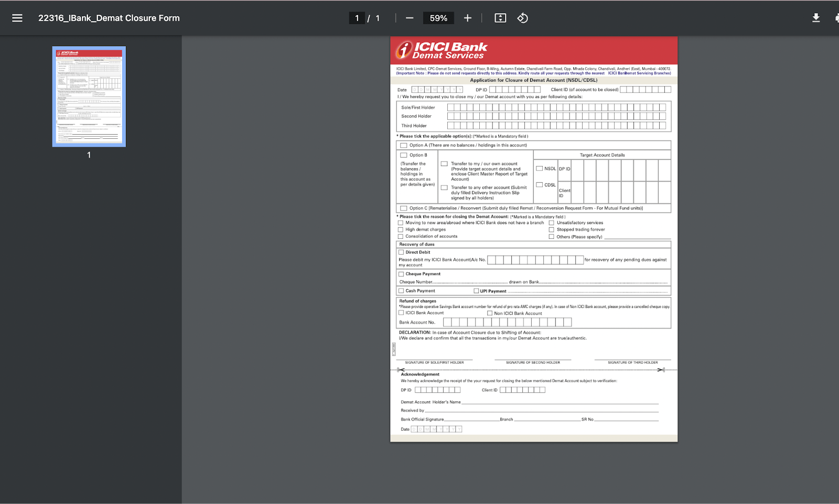Viewport: 839px width, 504px height.
Task: Toggle the thumbnail sidebar menu
Action: 17,17
